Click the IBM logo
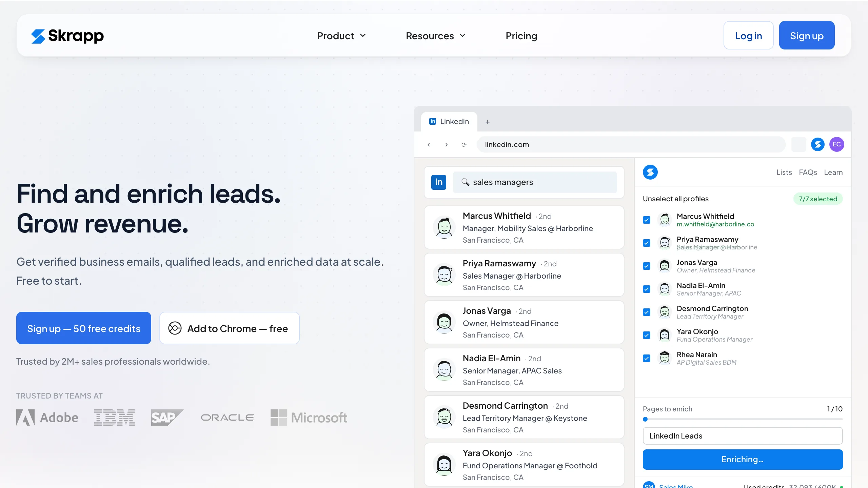This screenshot has height=488, width=868. [115, 418]
